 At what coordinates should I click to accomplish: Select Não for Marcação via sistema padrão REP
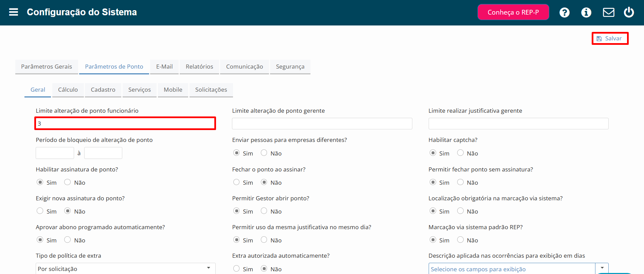tap(460, 240)
